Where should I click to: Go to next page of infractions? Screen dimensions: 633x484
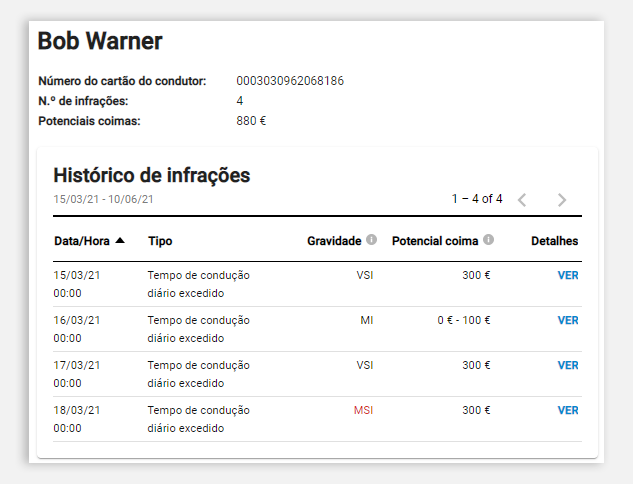[x=562, y=199]
